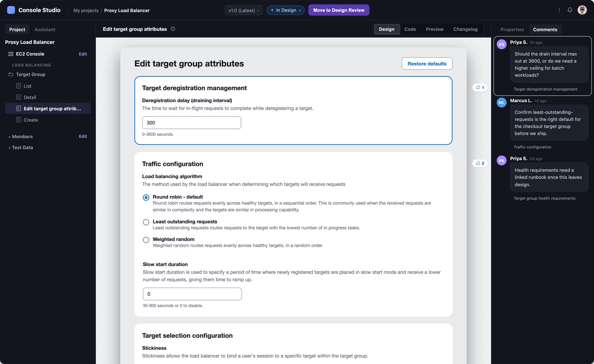Screen dimensions: 594x364
Task: Click the Stickiness label
Action: (154, 348)
